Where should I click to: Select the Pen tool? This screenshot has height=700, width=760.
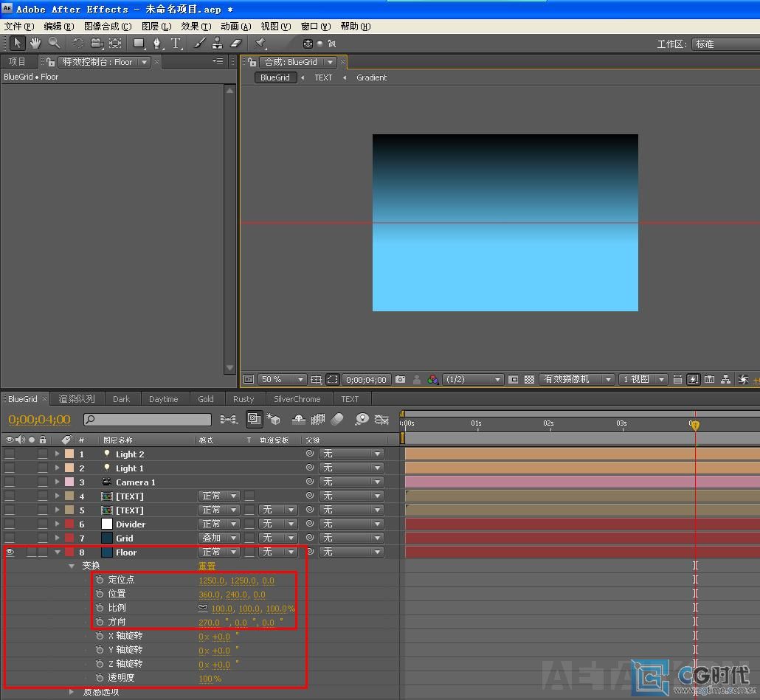pos(157,43)
